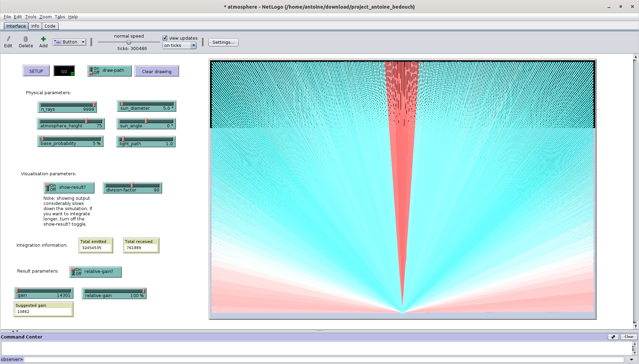Image resolution: width=639 pixels, height=364 pixels.
Task: Click the forever GO button
Action: (x=64, y=71)
